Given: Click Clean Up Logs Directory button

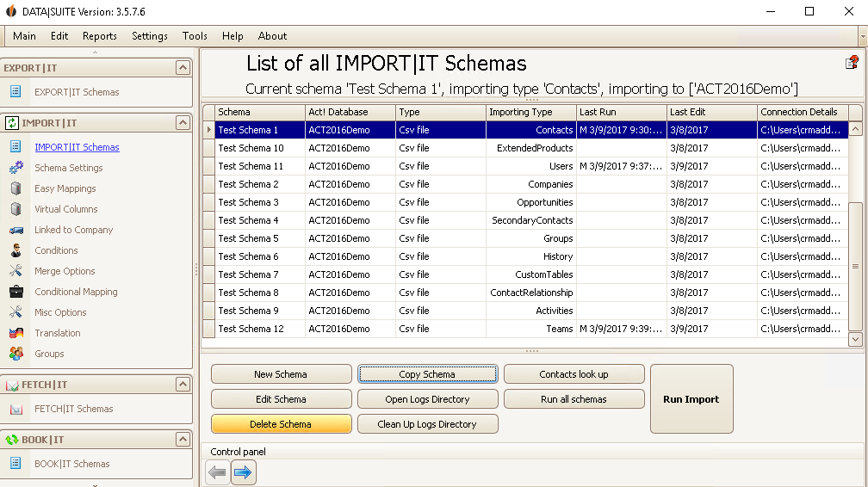Looking at the screenshot, I should (x=427, y=424).
